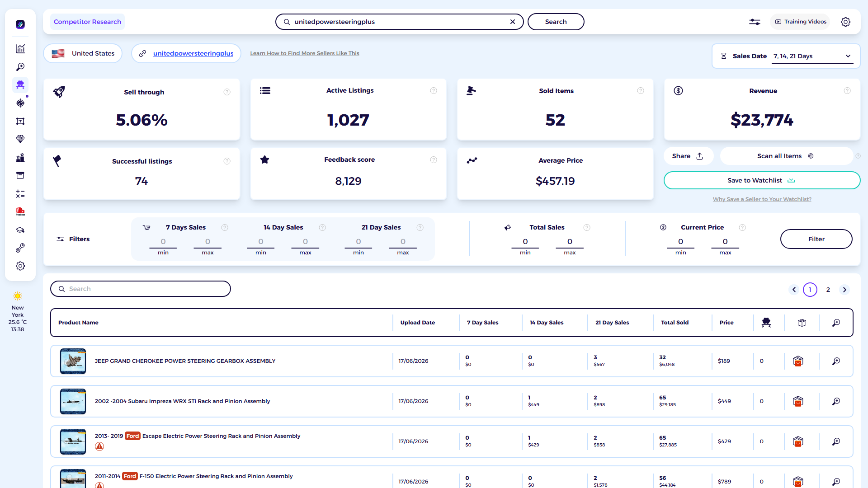Click the Total Sales help icon

click(587, 228)
